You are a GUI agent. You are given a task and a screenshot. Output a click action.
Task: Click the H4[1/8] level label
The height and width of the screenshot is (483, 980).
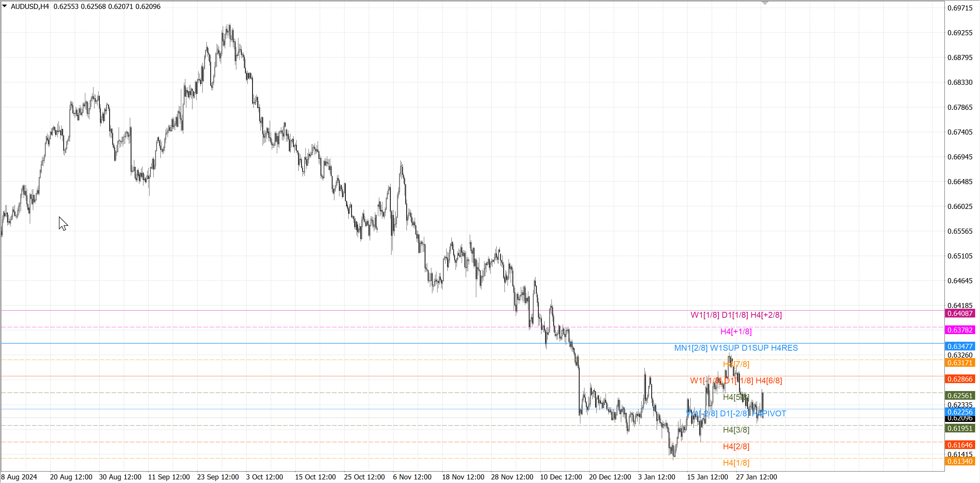click(x=736, y=463)
